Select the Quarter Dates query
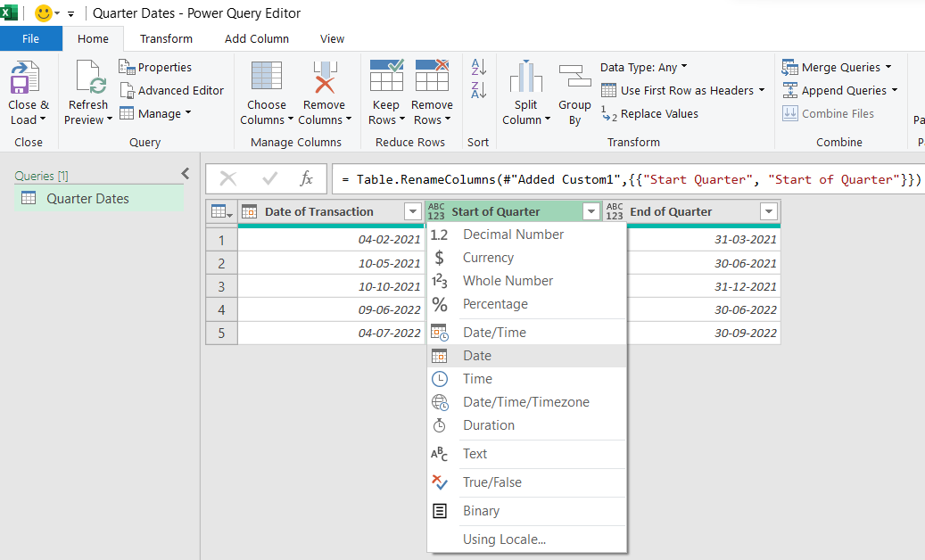Viewport: 925px width, 560px height. [x=99, y=199]
